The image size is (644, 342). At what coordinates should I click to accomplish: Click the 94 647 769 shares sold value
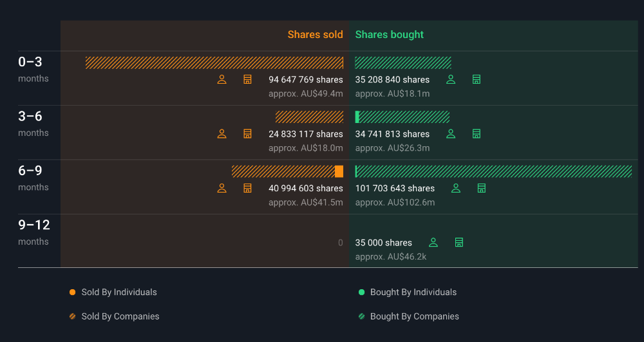click(305, 80)
